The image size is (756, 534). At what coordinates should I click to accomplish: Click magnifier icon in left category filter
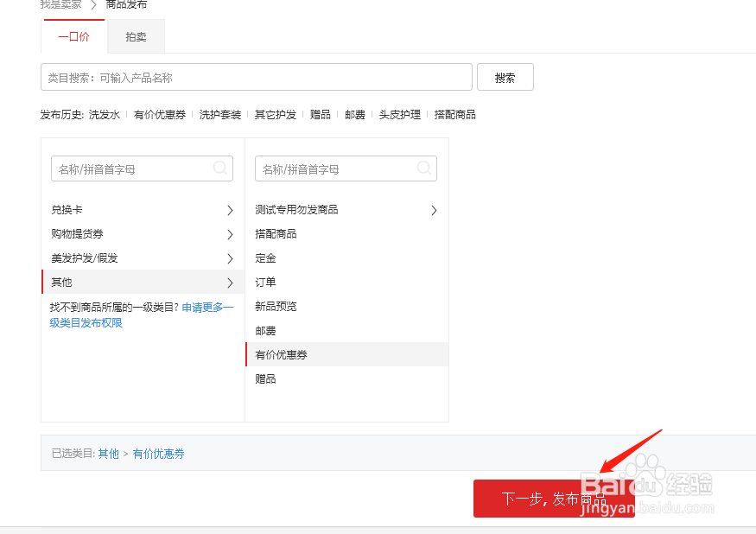(x=219, y=168)
